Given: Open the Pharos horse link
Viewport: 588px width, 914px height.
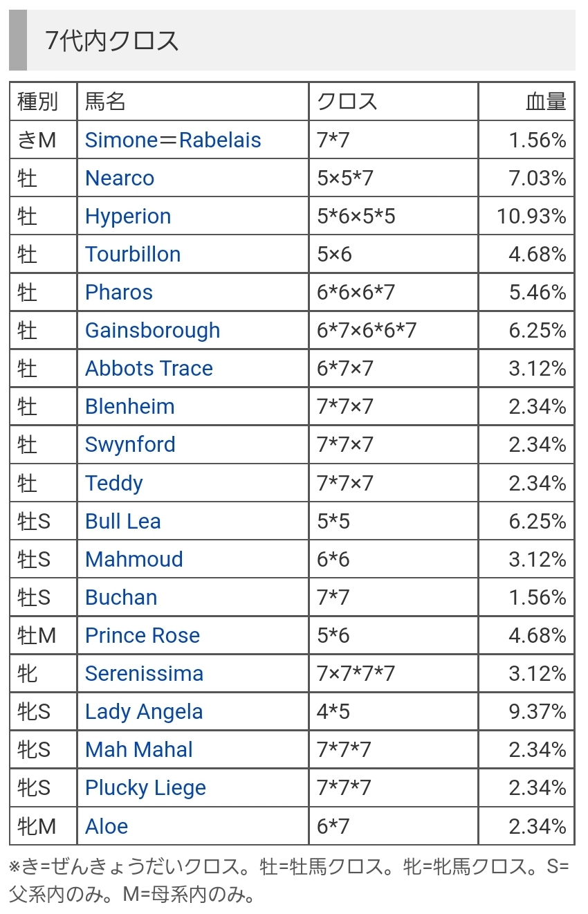Looking at the screenshot, I should coord(119,292).
